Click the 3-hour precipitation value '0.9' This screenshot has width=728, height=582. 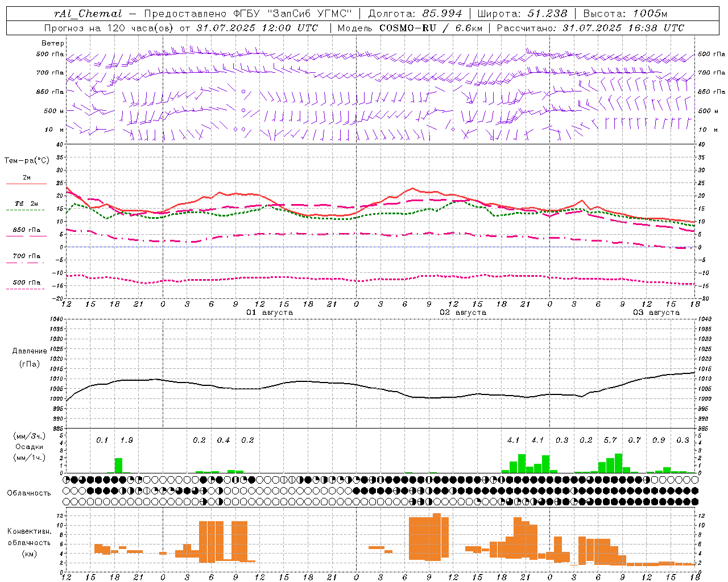coord(659,440)
